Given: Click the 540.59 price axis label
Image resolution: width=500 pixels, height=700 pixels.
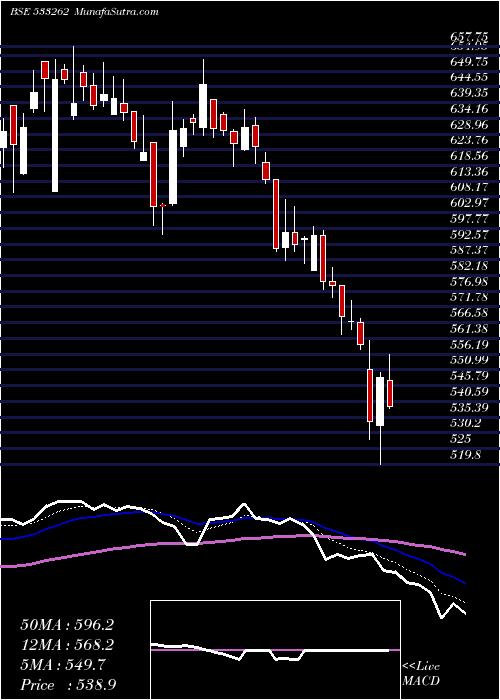Looking at the screenshot, I should click(469, 392).
